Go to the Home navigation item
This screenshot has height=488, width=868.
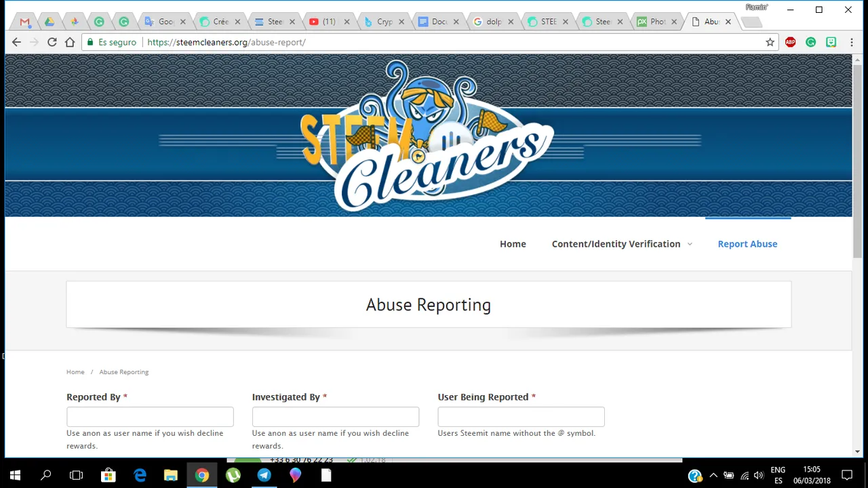point(513,244)
